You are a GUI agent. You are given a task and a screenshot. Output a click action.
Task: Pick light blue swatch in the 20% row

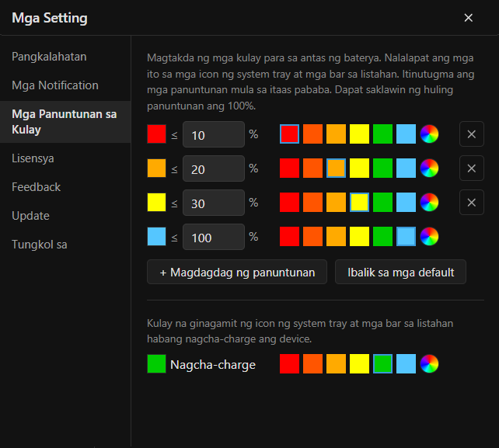click(406, 168)
